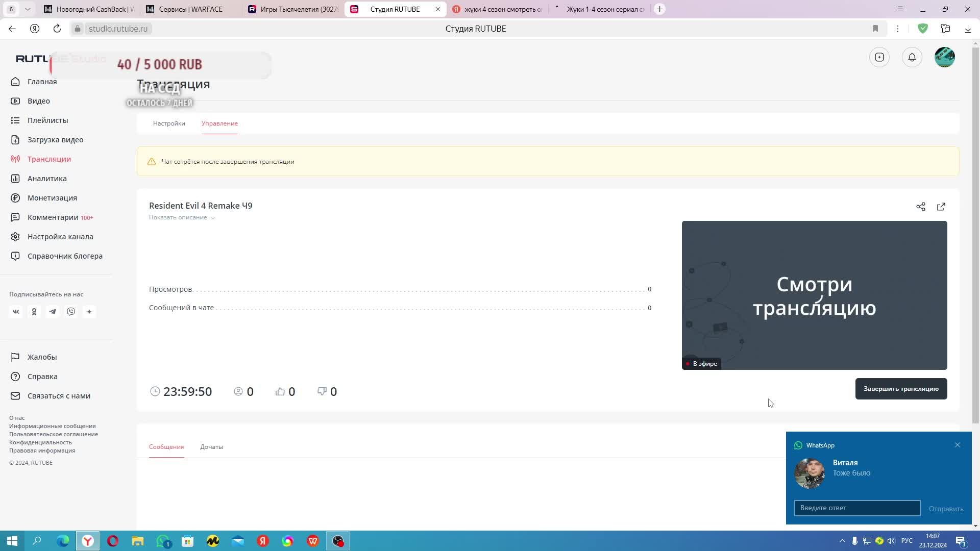The width and height of the screenshot is (980, 551).
Task: Open the stream in a new window
Action: tap(941, 207)
